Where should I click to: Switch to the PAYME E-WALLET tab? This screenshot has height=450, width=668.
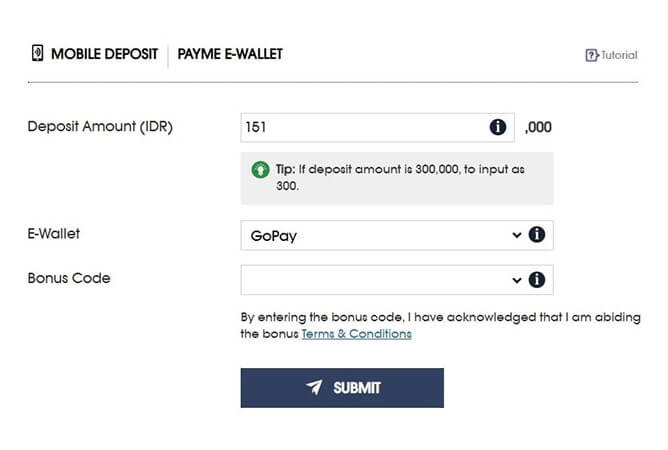pyautogui.click(x=230, y=54)
